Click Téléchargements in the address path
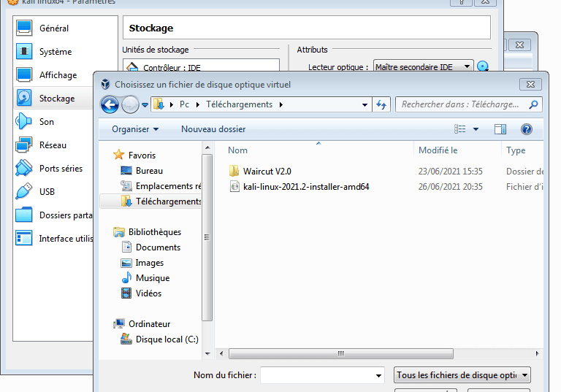The width and height of the screenshot is (561, 392). 239,104
